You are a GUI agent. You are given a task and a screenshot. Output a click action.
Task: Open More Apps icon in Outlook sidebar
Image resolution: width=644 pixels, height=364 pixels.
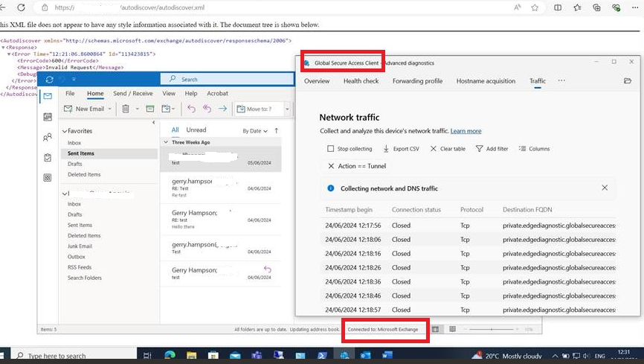pyautogui.click(x=48, y=178)
